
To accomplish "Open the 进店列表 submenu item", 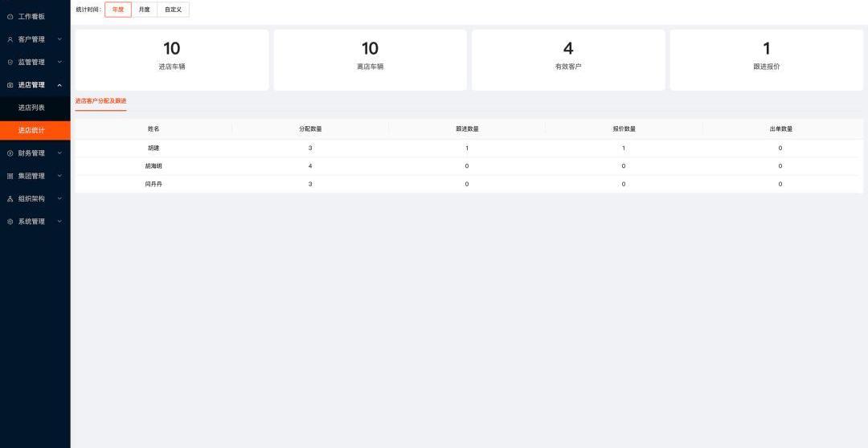I will click(35, 108).
